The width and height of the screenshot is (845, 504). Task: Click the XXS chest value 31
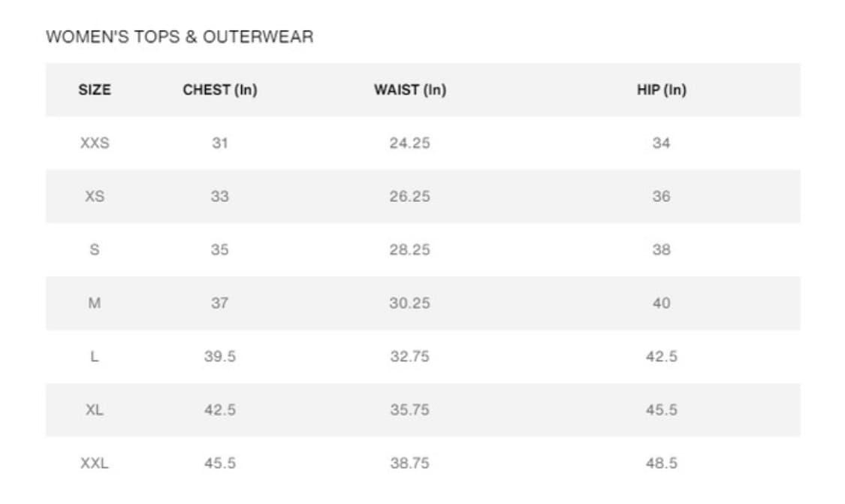[219, 143]
